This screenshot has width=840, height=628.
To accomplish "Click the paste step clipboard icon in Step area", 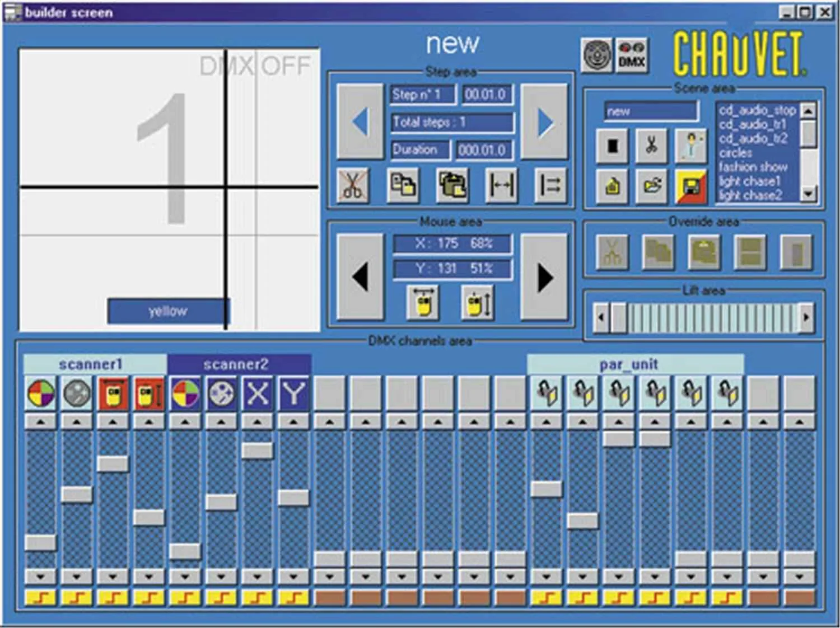I will tap(452, 185).
